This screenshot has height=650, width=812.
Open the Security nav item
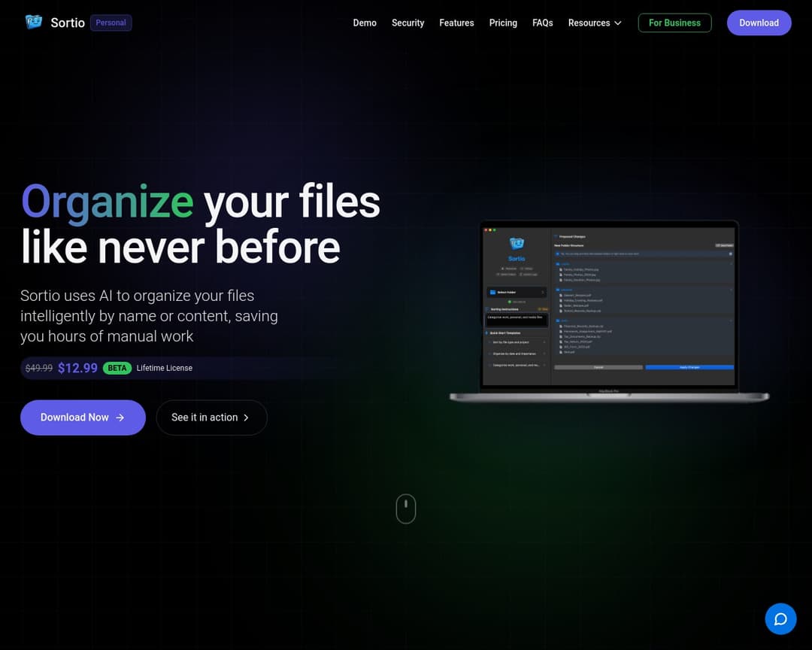(408, 23)
